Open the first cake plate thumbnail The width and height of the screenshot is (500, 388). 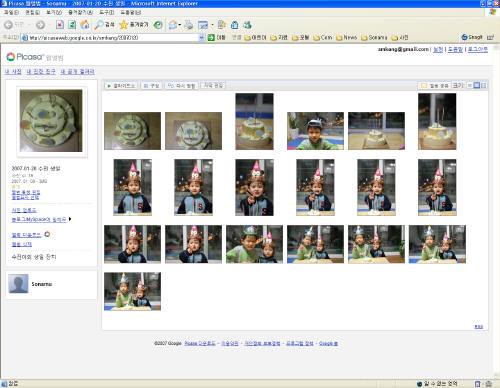tap(132, 131)
